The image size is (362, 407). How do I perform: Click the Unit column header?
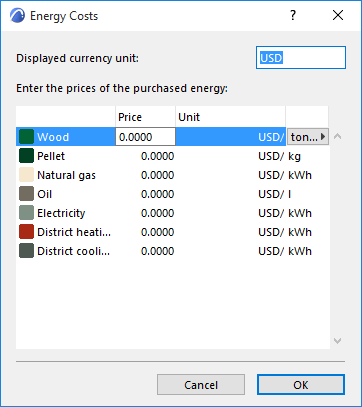pos(230,117)
